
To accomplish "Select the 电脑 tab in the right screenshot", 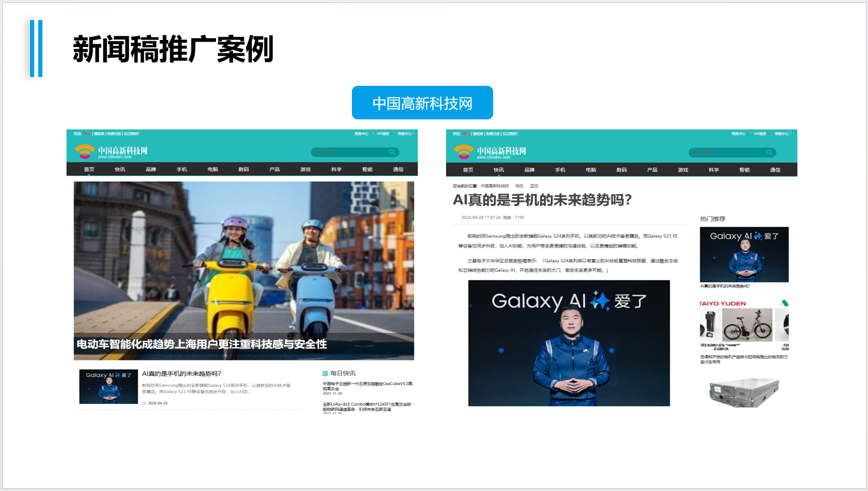I will tap(591, 170).
